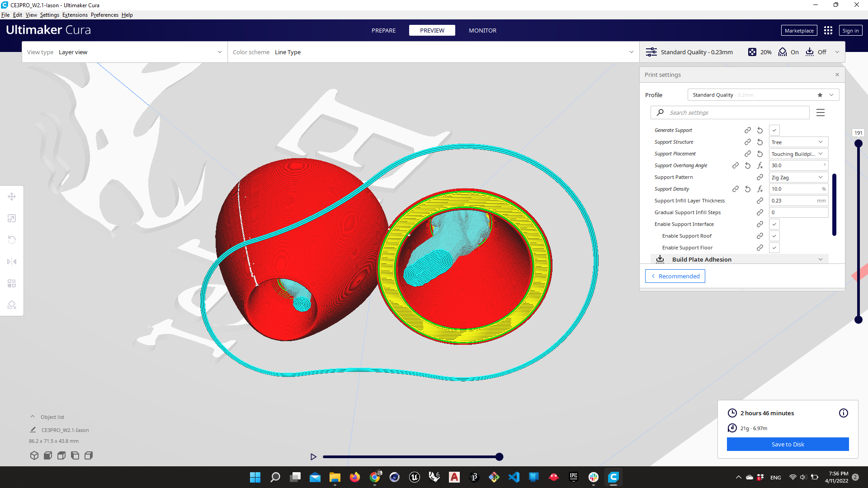Click the fx formula icon for Support Density
Image resolution: width=868 pixels, height=488 pixels.
coord(760,189)
